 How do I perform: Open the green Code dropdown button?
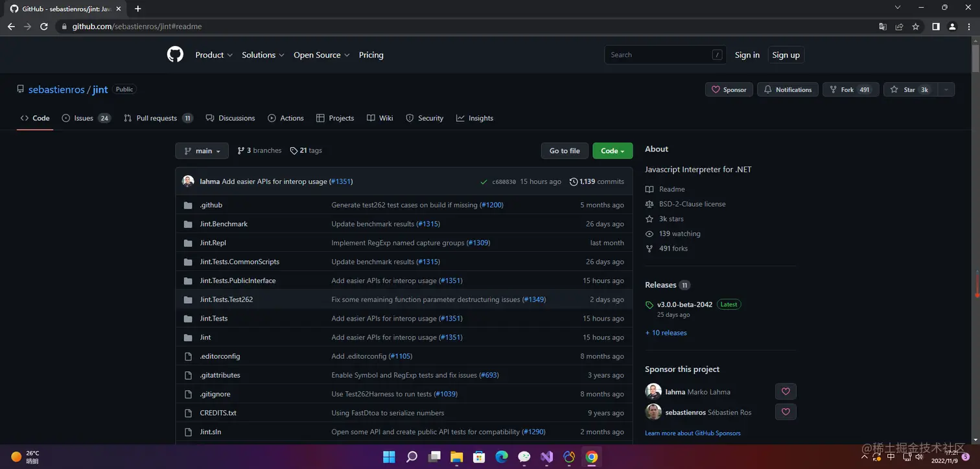tap(612, 151)
